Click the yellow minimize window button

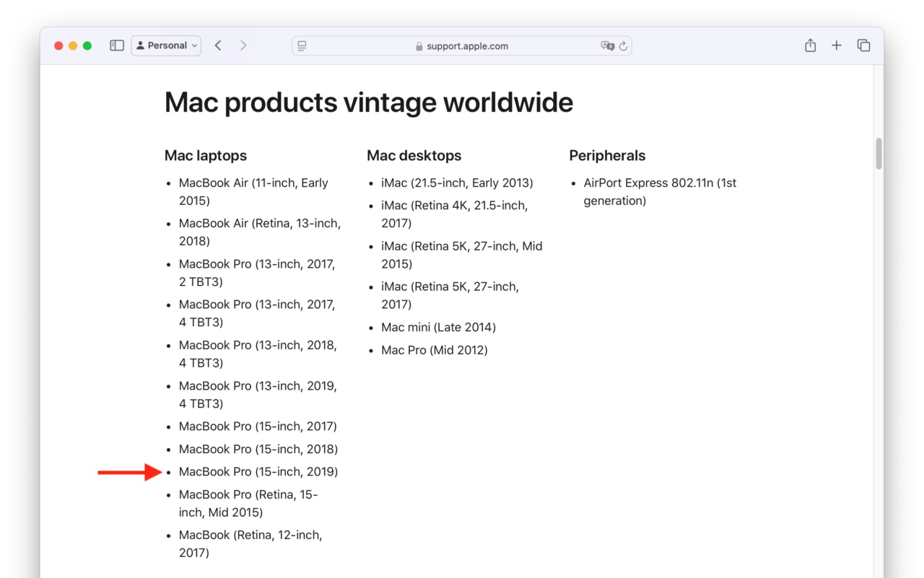73,45
